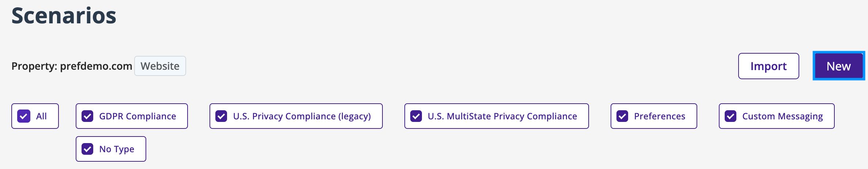Click the U.S. MultiState Privacy Compliance label

pyautogui.click(x=502, y=116)
